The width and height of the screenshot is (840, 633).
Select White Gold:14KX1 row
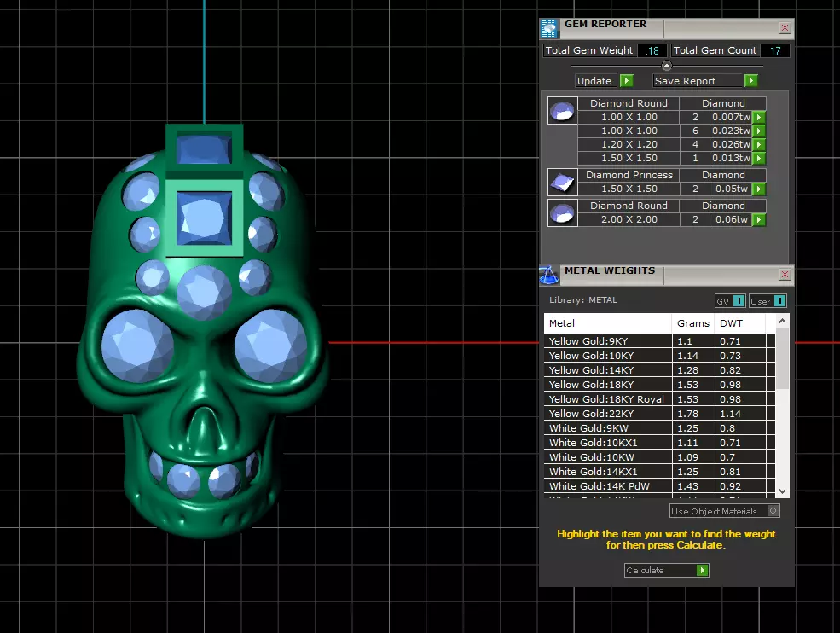(659, 471)
